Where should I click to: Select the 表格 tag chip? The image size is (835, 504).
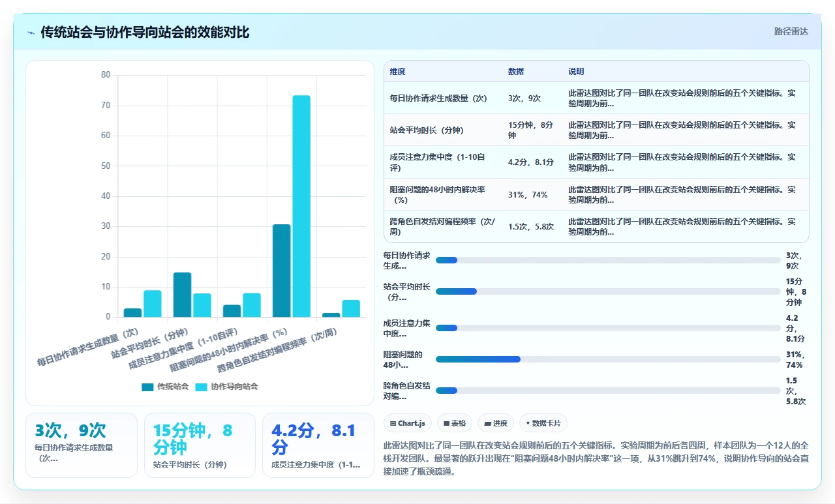[x=455, y=423]
